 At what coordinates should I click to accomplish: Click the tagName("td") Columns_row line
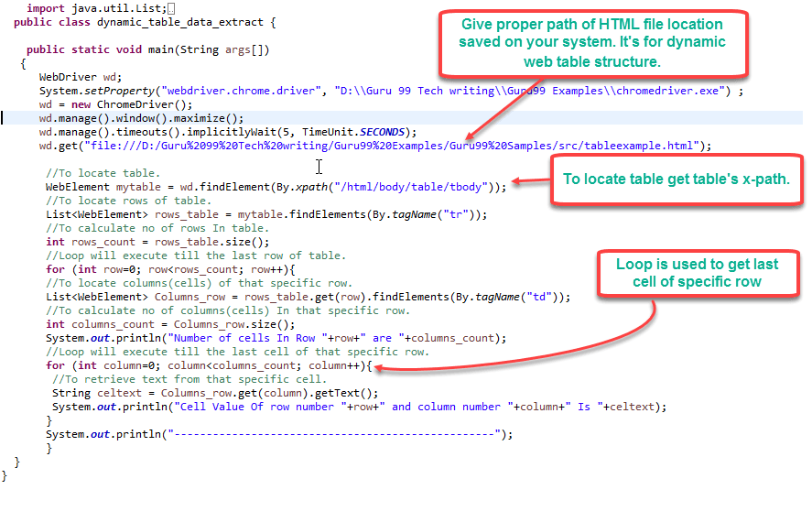click(308, 297)
